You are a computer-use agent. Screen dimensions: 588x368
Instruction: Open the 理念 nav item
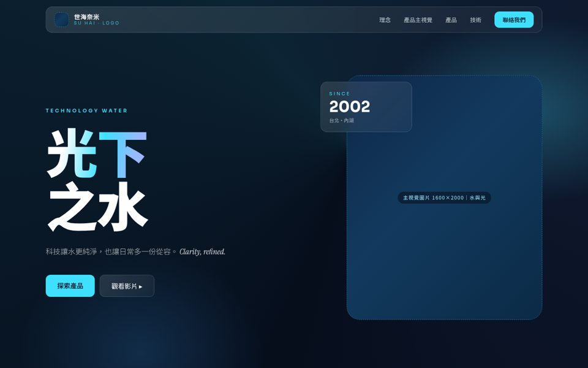[x=385, y=20]
